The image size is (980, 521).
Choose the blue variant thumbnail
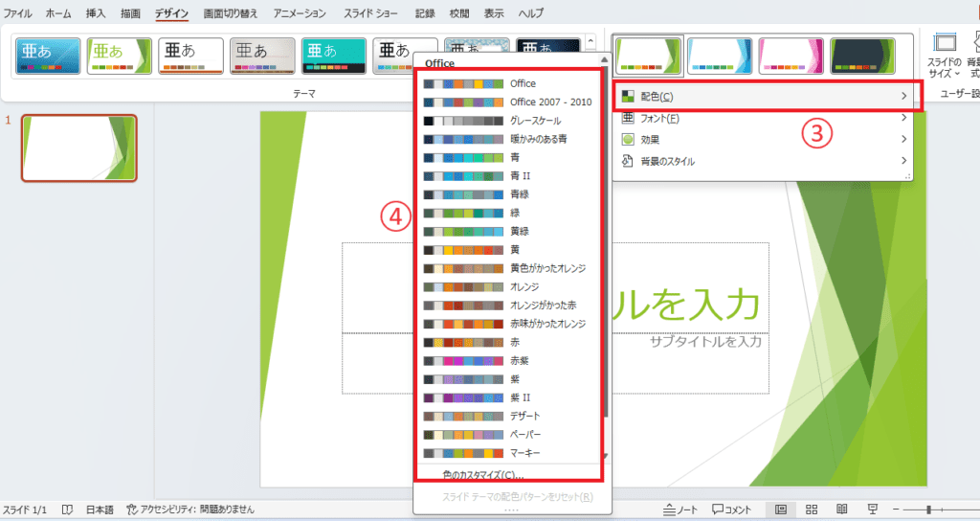(720, 56)
